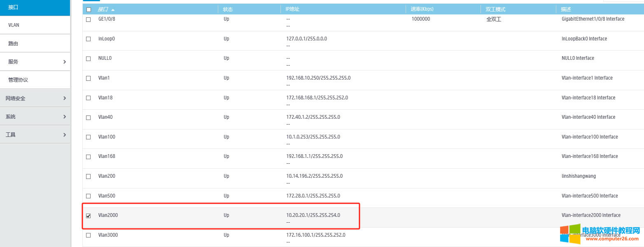Sort by 接口 column sort arrow
This screenshot has height=247, width=644.
113,9
